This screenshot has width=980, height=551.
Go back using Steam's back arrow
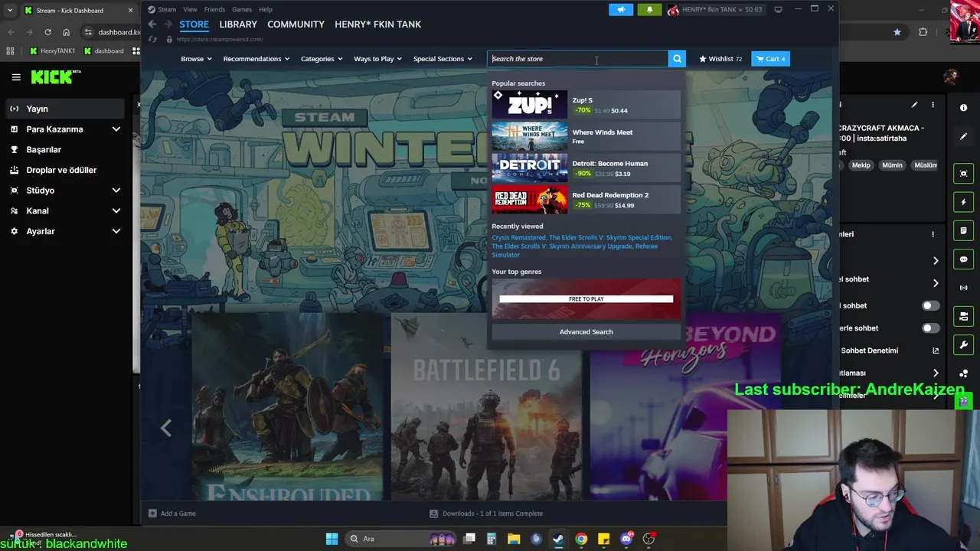tap(152, 24)
